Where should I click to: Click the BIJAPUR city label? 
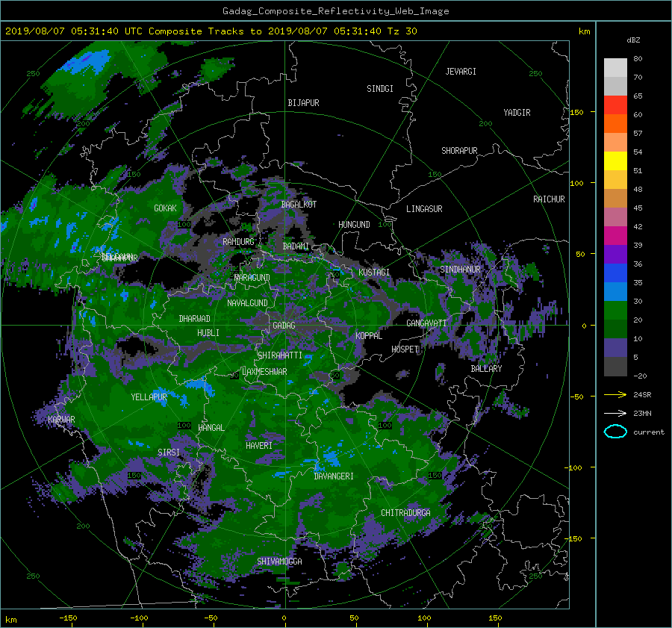[303, 103]
